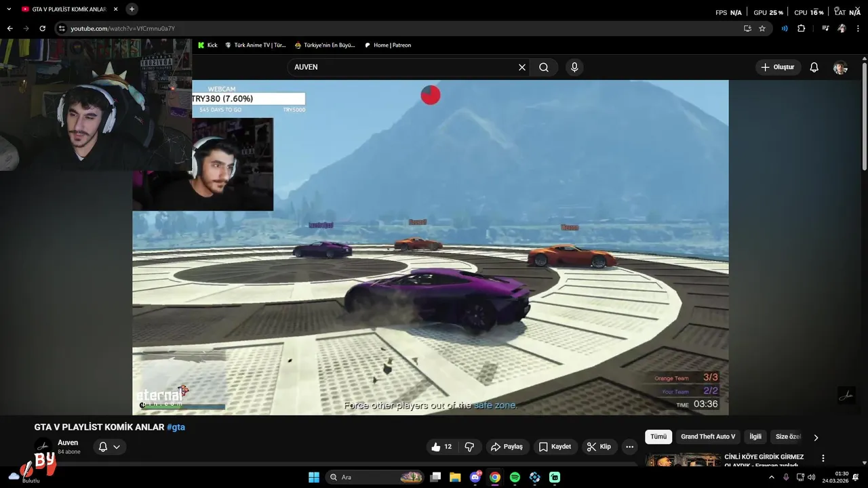868x488 pixels.
Task: Click the Oluştur create button
Action: coord(778,67)
